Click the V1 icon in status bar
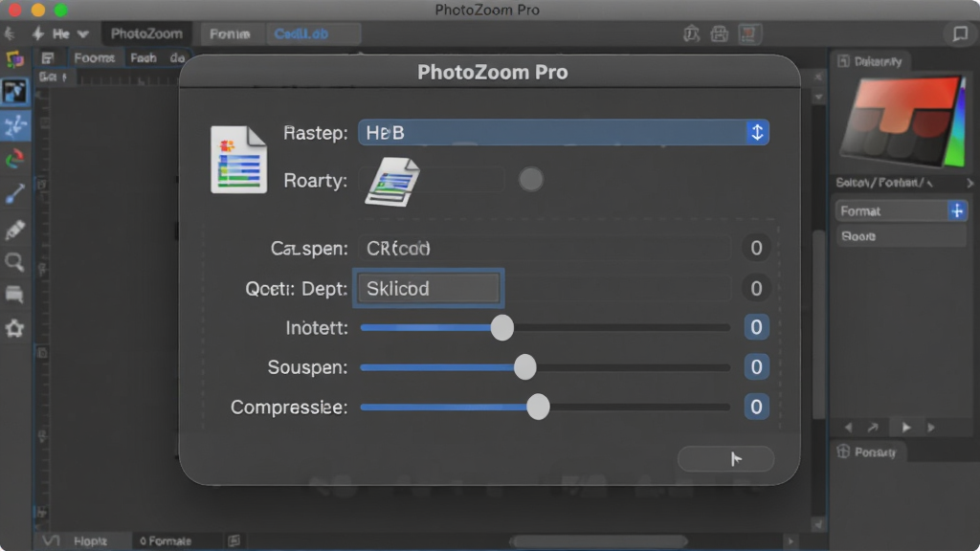This screenshot has height=551, width=980. 51,541
